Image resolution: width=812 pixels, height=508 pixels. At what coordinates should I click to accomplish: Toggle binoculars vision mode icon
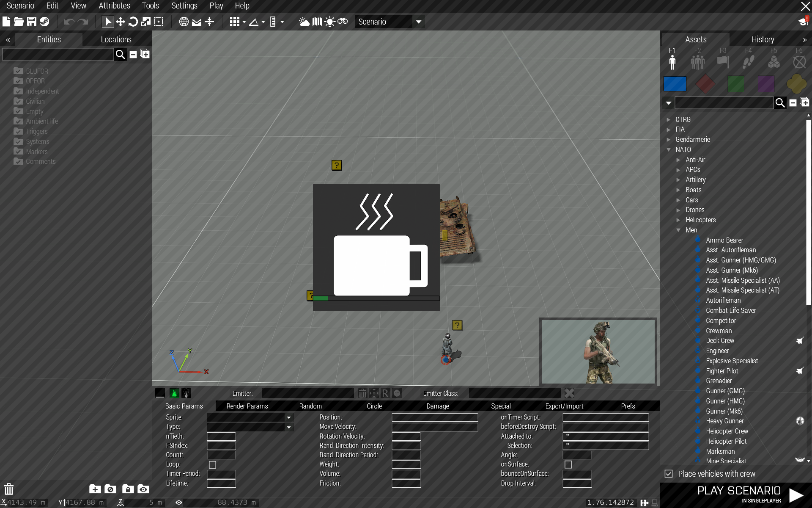343,21
